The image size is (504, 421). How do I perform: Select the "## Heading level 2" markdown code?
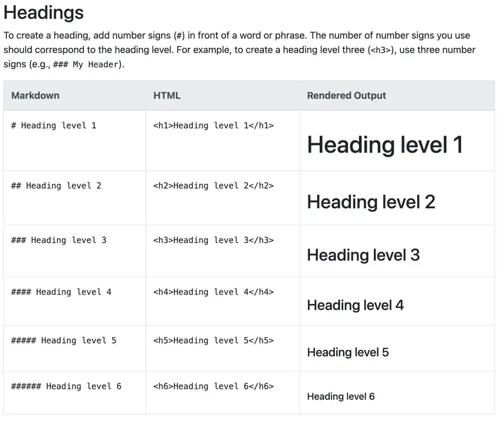click(56, 186)
